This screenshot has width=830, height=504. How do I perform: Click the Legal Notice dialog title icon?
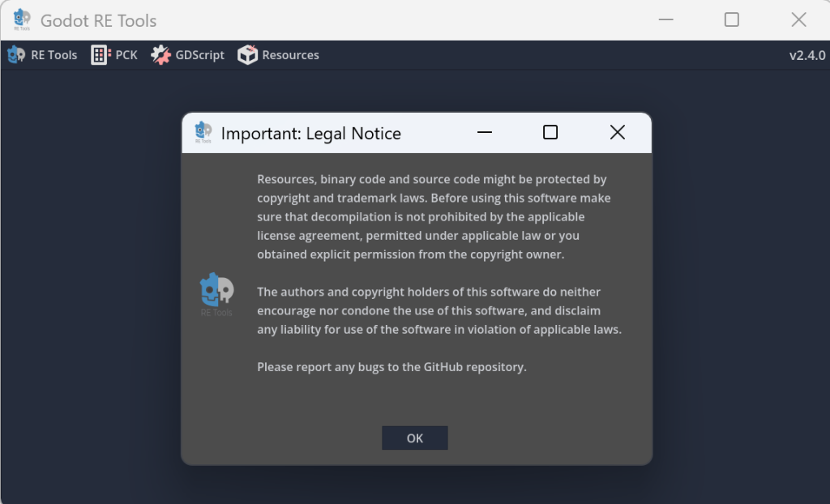203,133
